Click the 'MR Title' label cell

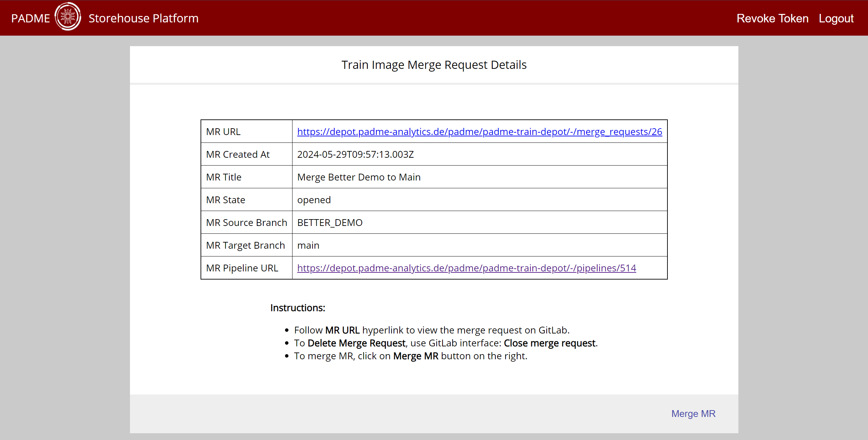click(246, 177)
